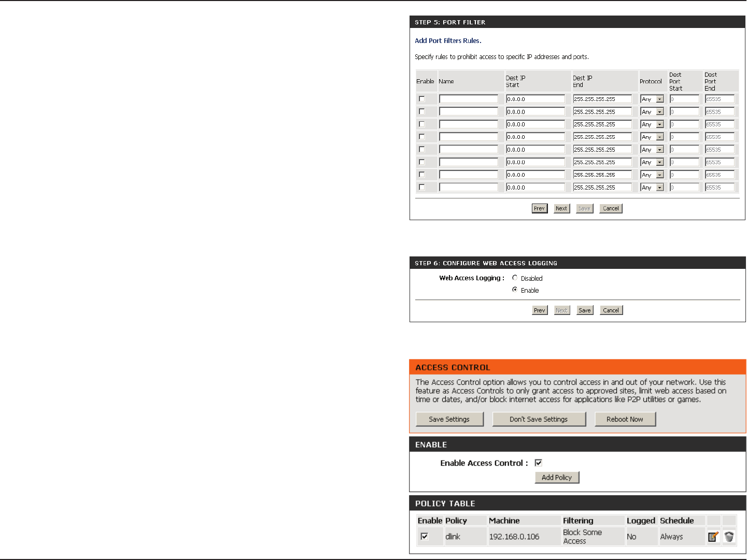Open Protocol dropdown in fifth filter row
Screen dimensions: 747x560
pyautogui.click(x=652, y=150)
